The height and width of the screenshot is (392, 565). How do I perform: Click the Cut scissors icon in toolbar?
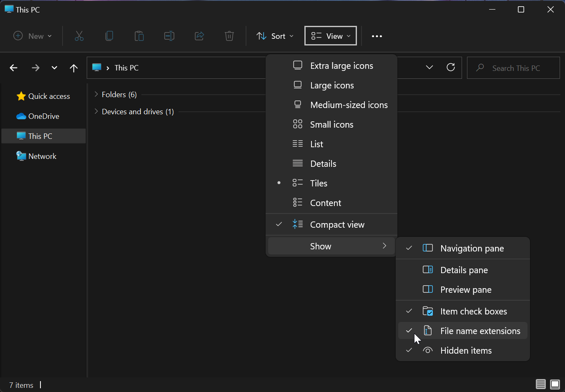tap(79, 36)
